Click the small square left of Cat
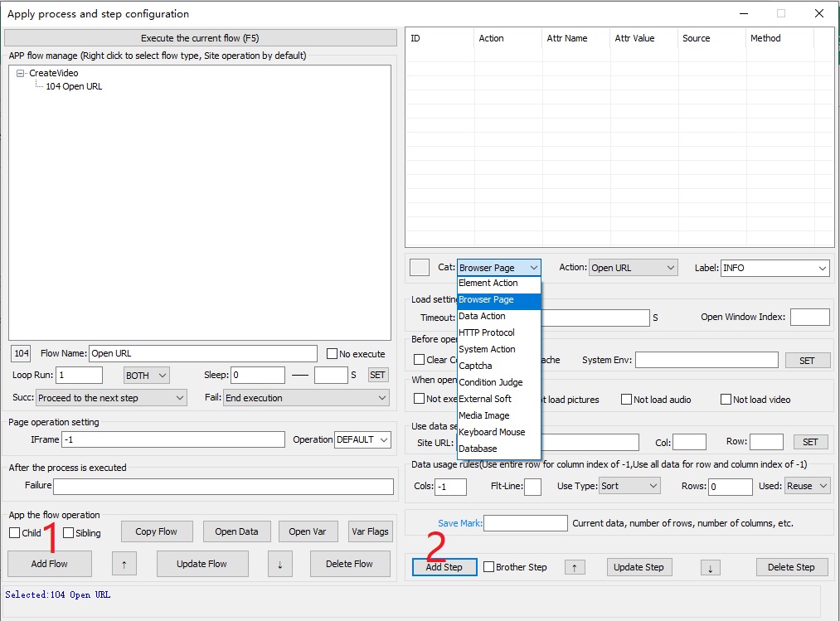Screen dimensions: 840x621 pos(420,267)
